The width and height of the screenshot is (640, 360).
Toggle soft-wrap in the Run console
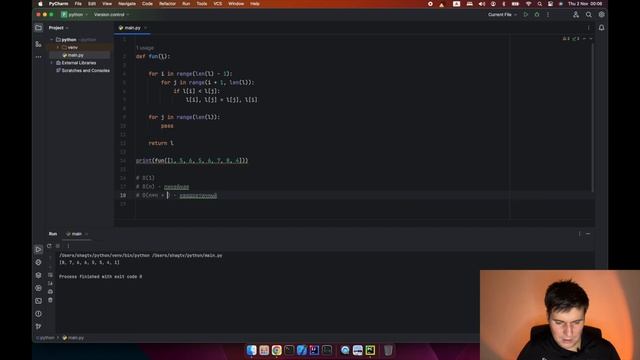tap(50, 275)
